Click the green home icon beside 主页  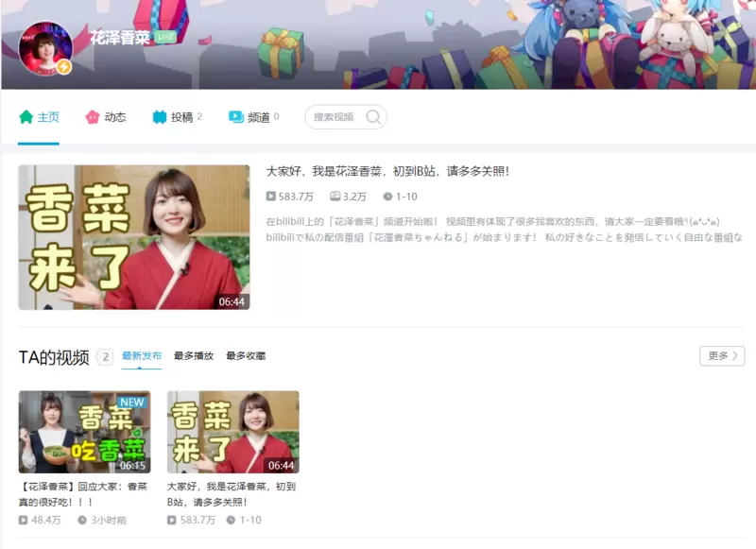click(x=26, y=117)
